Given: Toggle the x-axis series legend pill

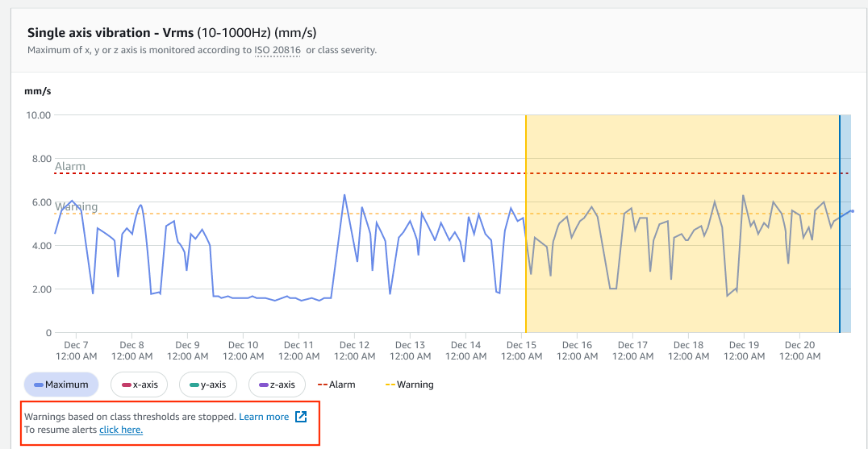Looking at the screenshot, I should pyautogui.click(x=139, y=385).
